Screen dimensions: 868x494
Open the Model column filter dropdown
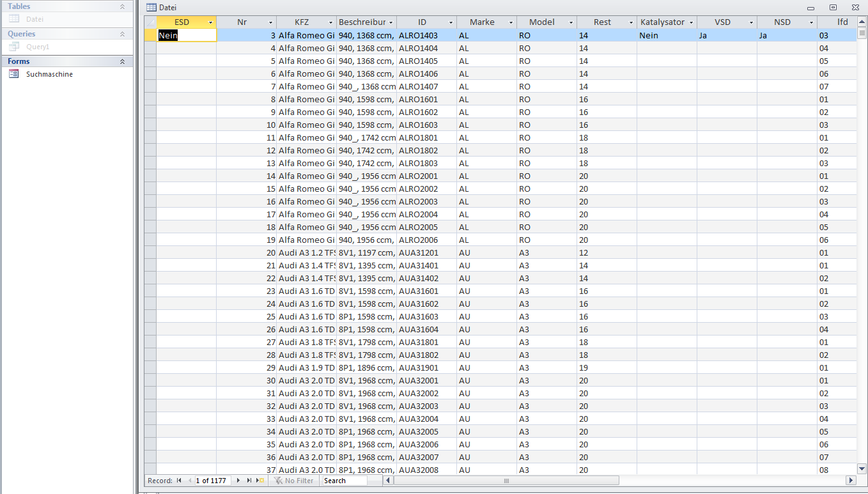pyautogui.click(x=571, y=22)
